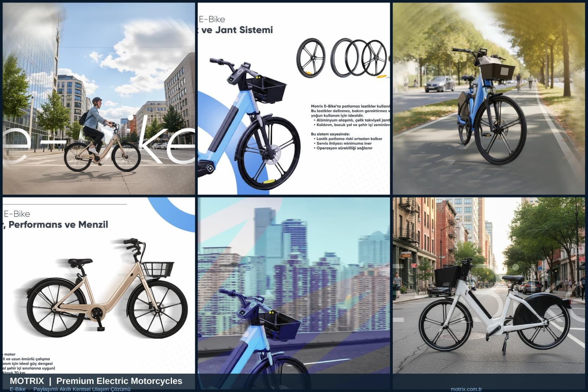The height and width of the screenshot is (392, 588).
Task: Open the blue e-bike on tree-lined path photo
Action: (489, 99)
